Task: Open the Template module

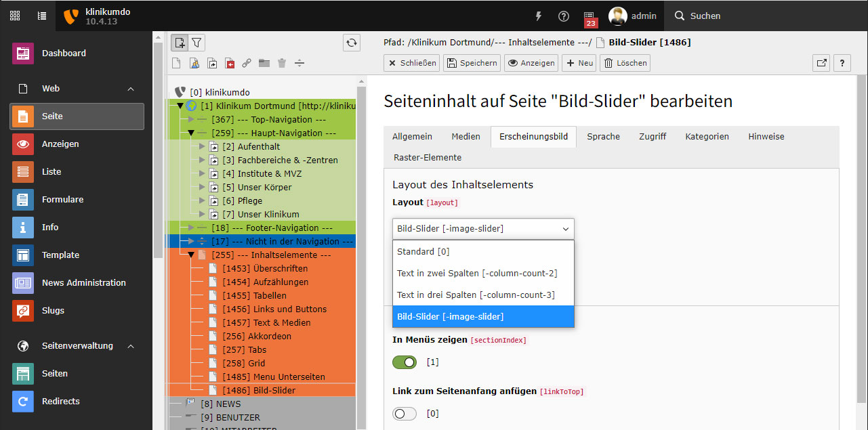Action: (x=77, y=255)
